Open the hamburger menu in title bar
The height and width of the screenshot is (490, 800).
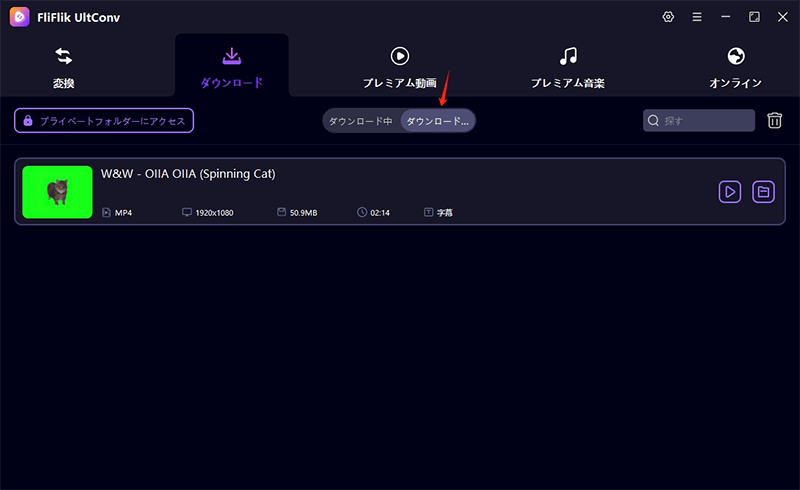[697, 17]
